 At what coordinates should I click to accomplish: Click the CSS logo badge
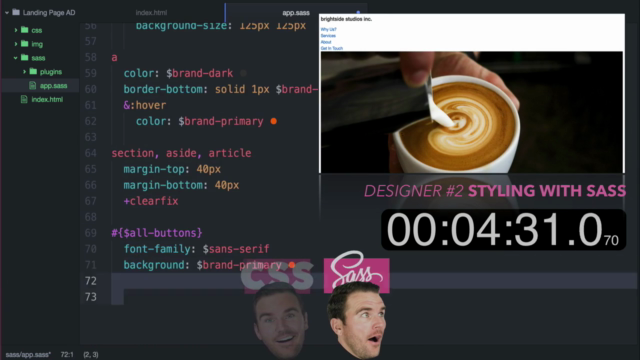[x=277, y=276]
